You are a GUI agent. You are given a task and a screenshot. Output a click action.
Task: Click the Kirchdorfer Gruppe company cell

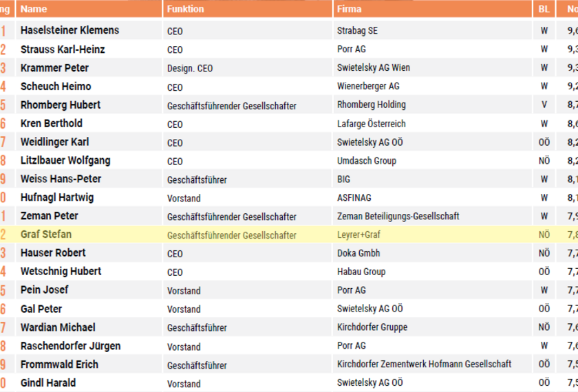[432, 327]
